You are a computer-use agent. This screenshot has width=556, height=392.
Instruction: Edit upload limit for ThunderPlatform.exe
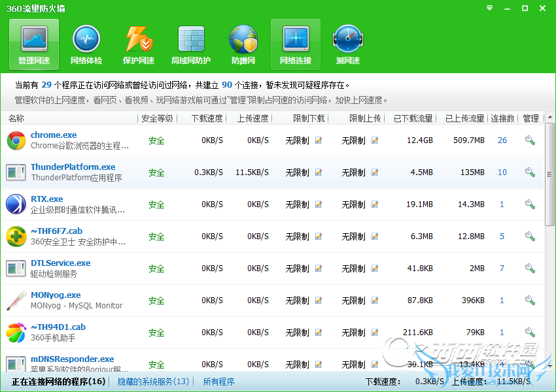pyautogui.click(x=375, y=172)
